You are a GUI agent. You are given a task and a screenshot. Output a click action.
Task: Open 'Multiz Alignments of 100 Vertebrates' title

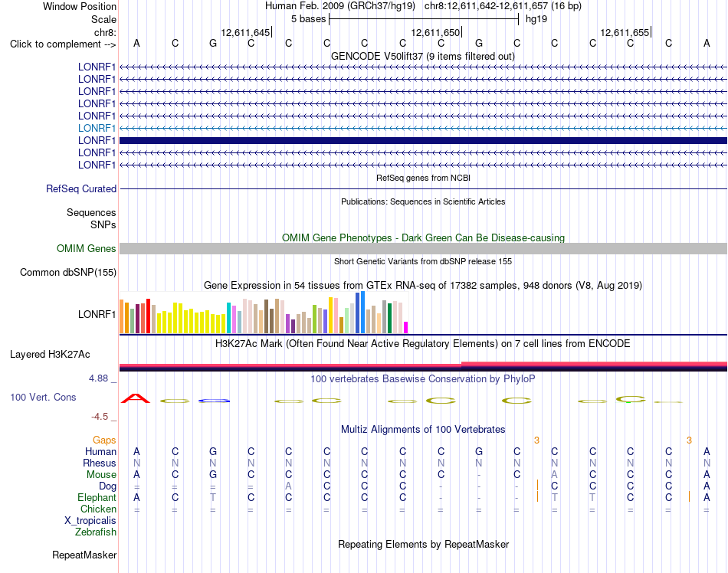tap(423, 430)
